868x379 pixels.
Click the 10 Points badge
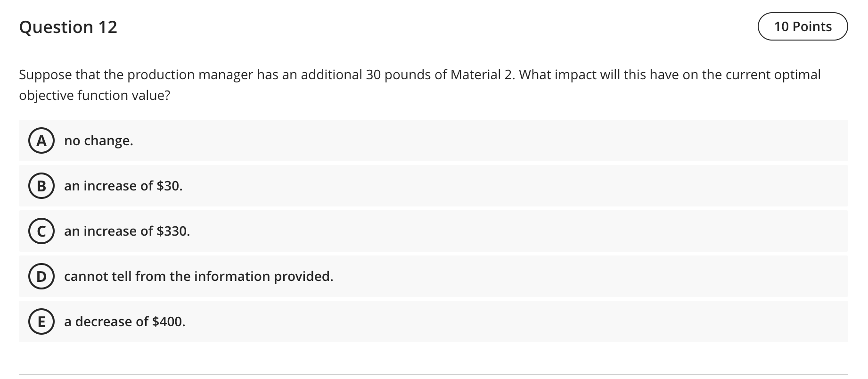[x=802, y=26]
